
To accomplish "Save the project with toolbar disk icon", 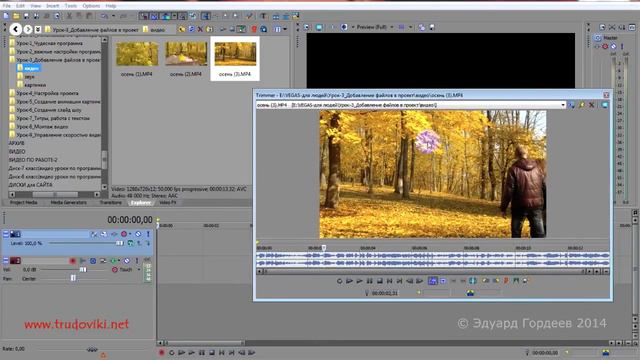I will (26, 16).
